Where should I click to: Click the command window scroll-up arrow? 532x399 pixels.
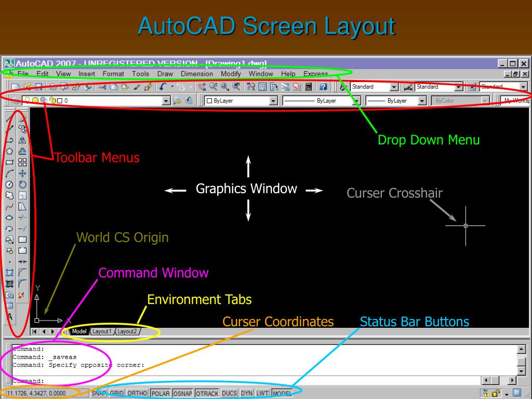coord(522,349)
